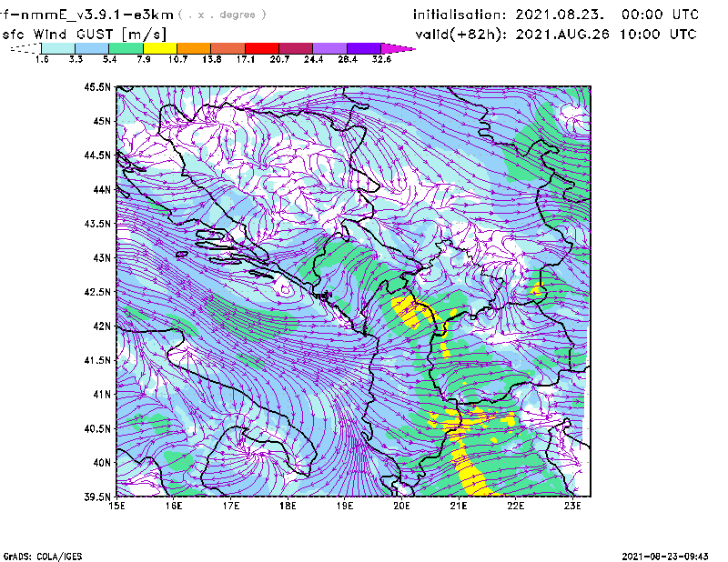Viewport: 728px width, 562px height.
Task: Click the 40.5N latitude label
Action: [x=97, y=428]
